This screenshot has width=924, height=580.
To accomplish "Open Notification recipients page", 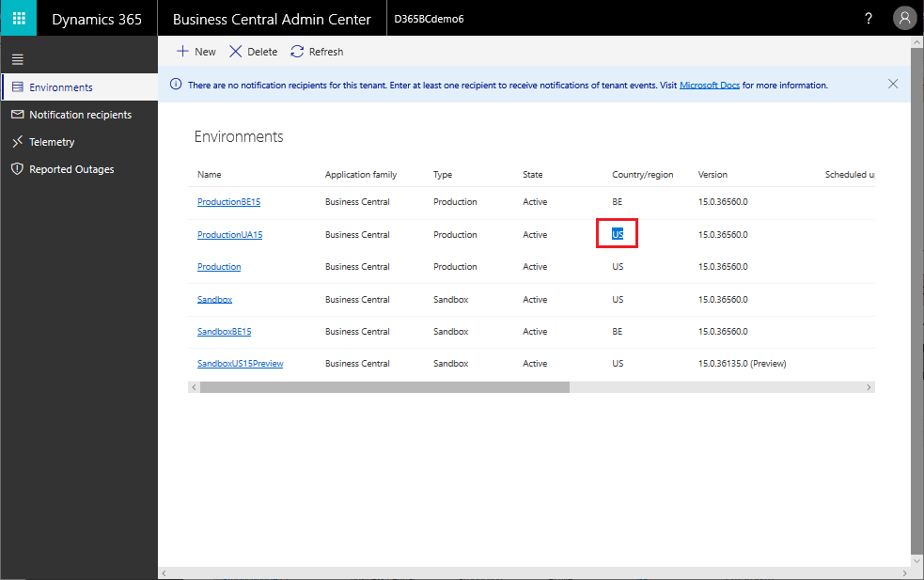I will click(80, 115).
